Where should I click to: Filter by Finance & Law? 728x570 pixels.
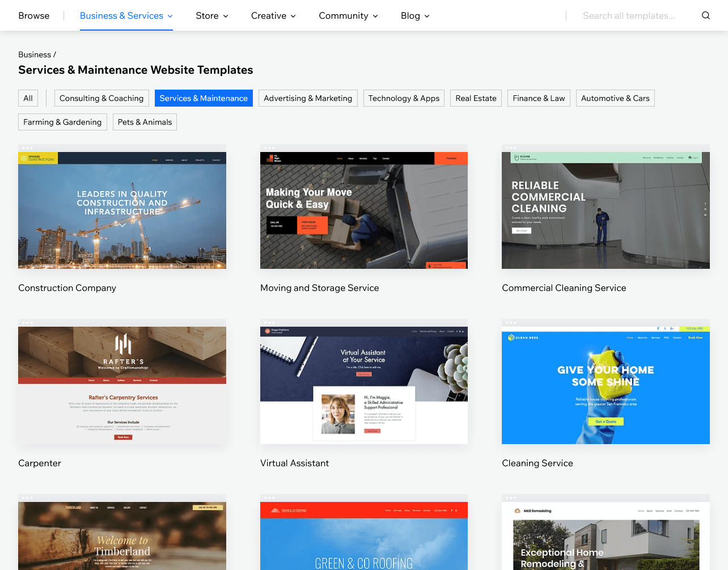pos(539,98)
